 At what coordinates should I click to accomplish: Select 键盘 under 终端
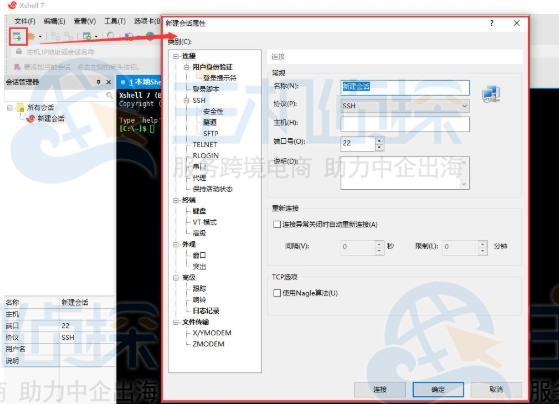point(199,211)
